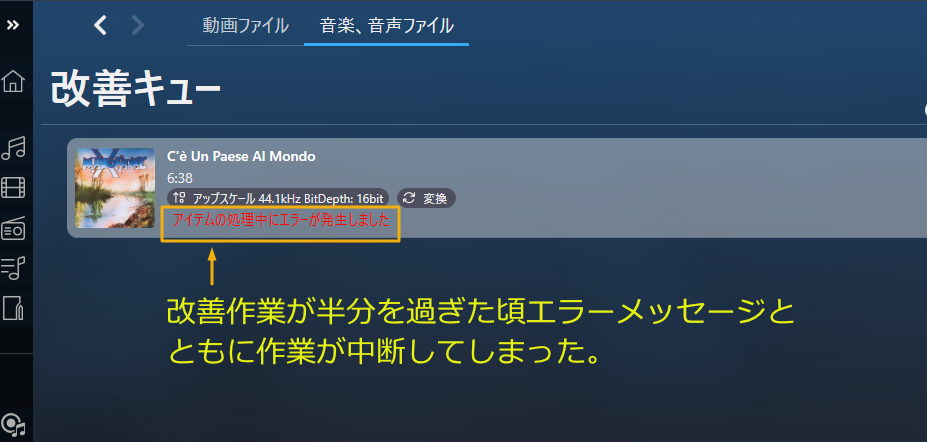Open the device sync icon in sidebar
927x442 pixels.
coord(13,308)
